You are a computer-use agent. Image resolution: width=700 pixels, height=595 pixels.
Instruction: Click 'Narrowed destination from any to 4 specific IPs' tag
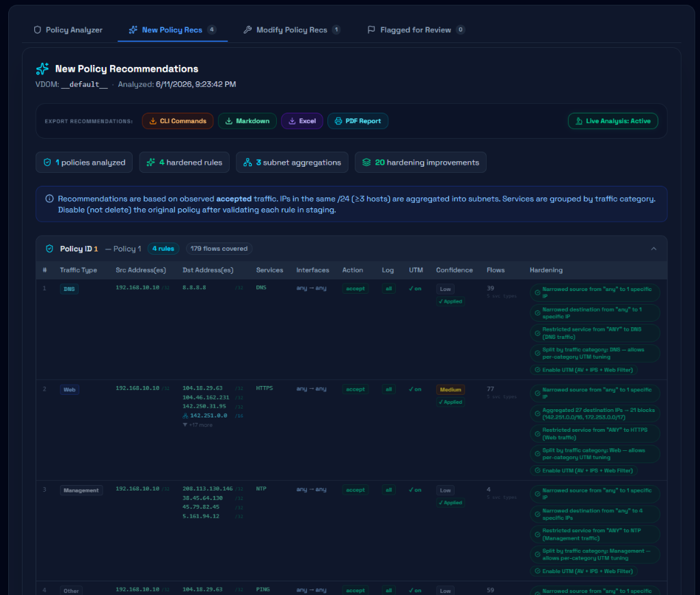pos(595,514)
